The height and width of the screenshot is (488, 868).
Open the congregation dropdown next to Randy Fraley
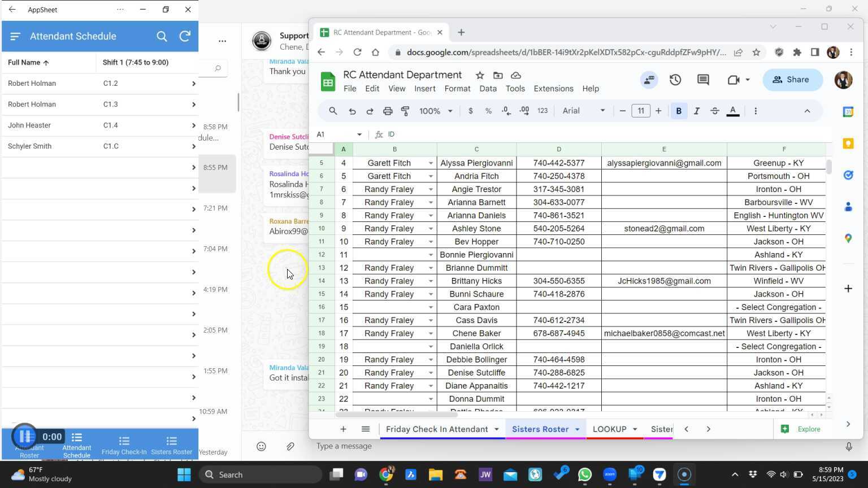pos(431,189)
